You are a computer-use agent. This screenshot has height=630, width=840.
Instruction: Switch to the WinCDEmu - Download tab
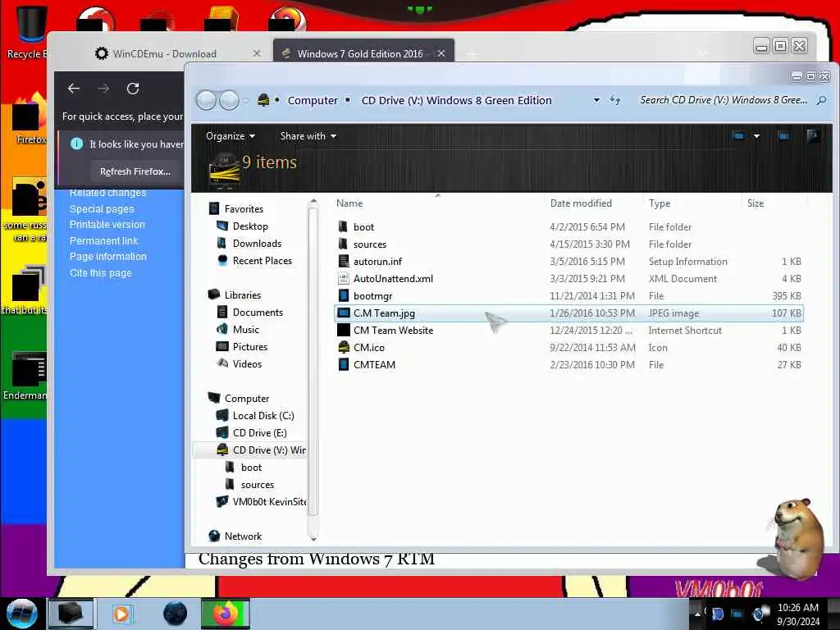click(x=165, y=53)
